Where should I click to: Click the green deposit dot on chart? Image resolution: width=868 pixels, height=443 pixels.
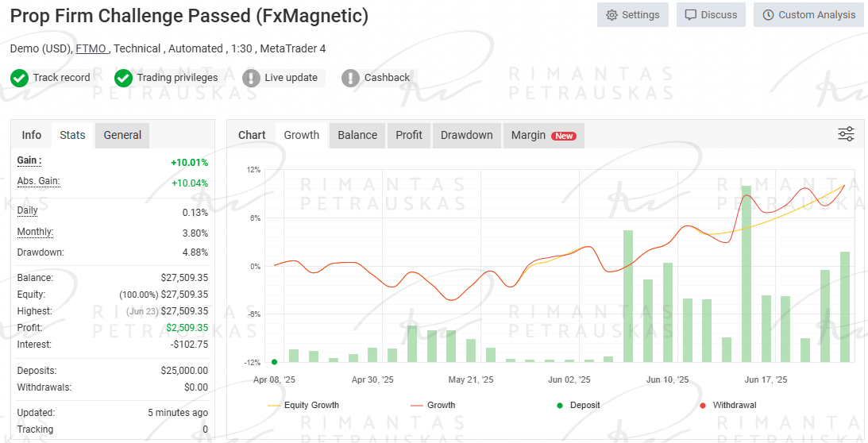pos(274,362)
